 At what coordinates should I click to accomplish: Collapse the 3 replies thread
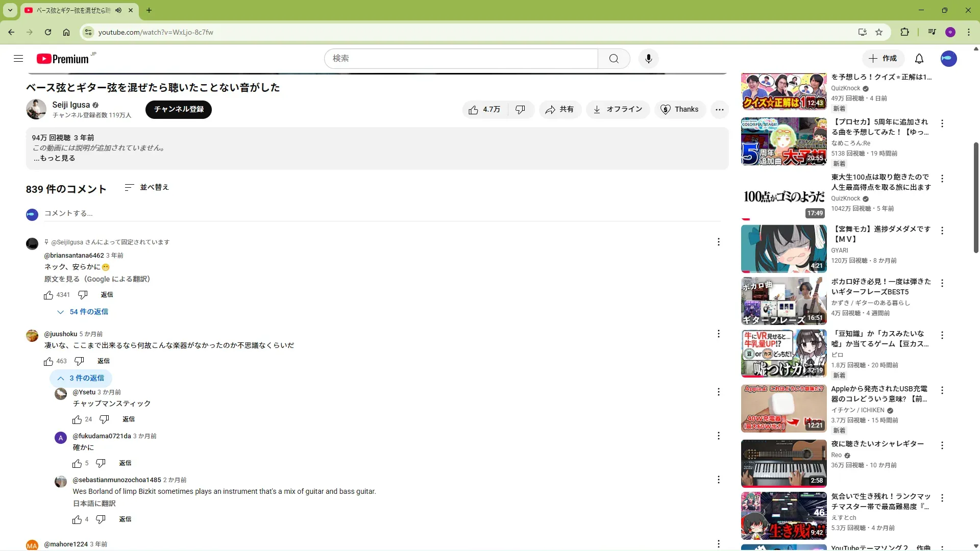pyautogui.click(x=81, y=378)
